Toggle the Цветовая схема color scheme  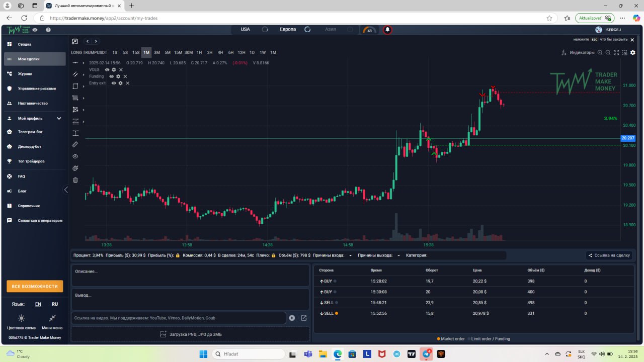[x=21, y=321]
